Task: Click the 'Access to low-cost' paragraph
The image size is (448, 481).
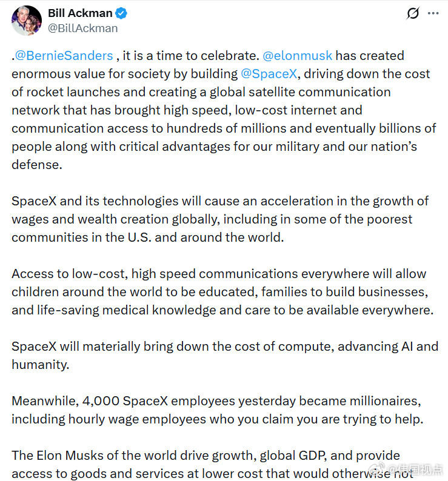Action: (222, 292)
